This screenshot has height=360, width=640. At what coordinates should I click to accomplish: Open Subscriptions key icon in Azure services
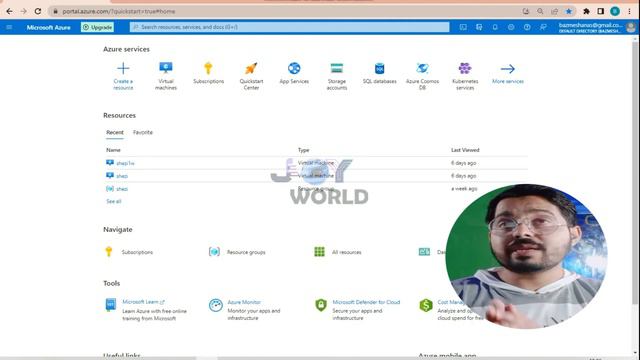click(x=208, y=68)
